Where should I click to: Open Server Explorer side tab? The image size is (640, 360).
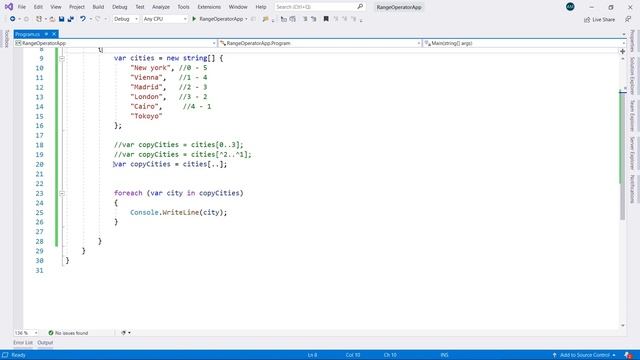[632, 153]
